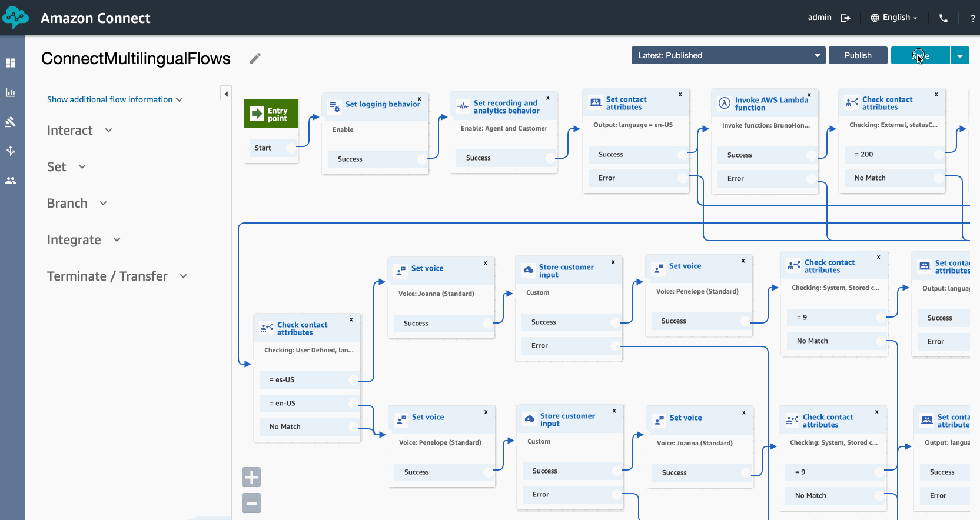Click 'Checking: User Defined, lan...' text

click(309, 350)
